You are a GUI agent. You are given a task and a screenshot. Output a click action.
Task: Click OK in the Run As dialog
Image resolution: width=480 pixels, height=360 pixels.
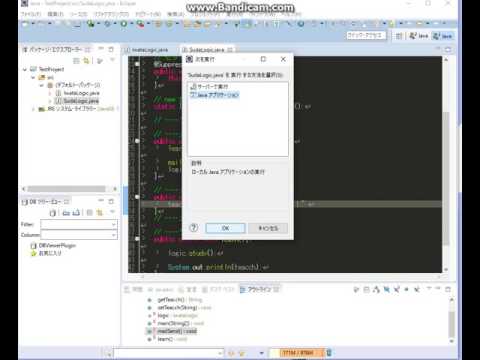pyautogui.click(x=225, y=228)
